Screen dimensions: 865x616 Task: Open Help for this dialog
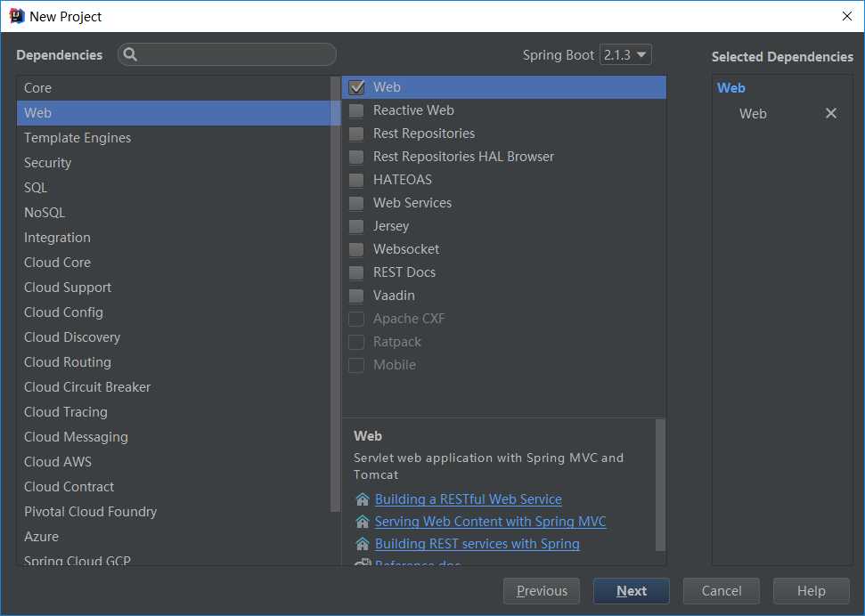click(x=811, y=591)
